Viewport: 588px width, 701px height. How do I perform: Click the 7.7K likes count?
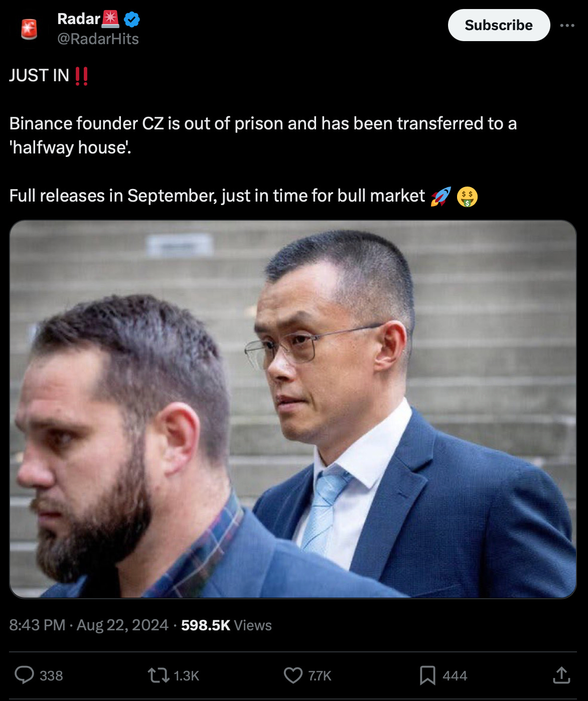[x=320, y=676]
